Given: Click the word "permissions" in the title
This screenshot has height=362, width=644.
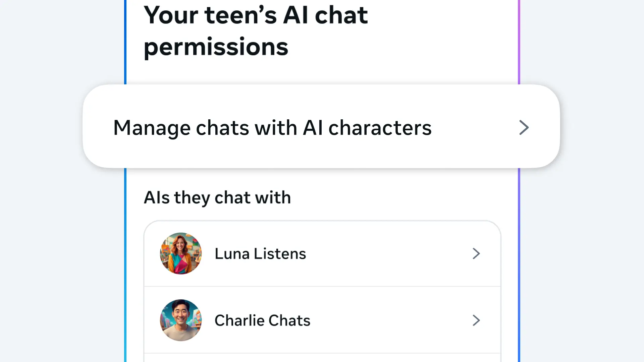Looking at the screenshot, I should pos(216,47).
